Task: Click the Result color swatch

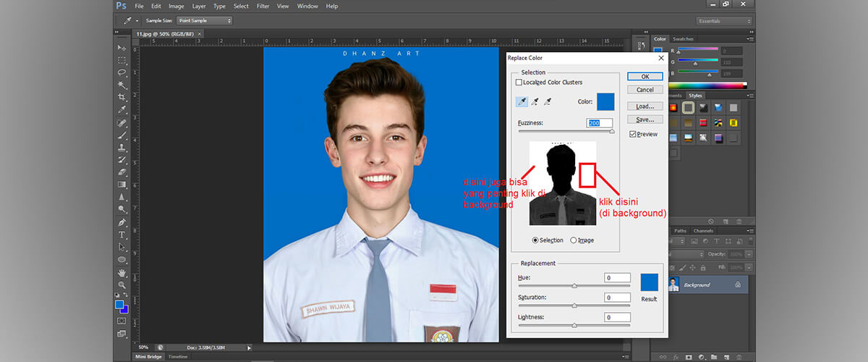Action: pyautogui.click(x=649, y=282)
